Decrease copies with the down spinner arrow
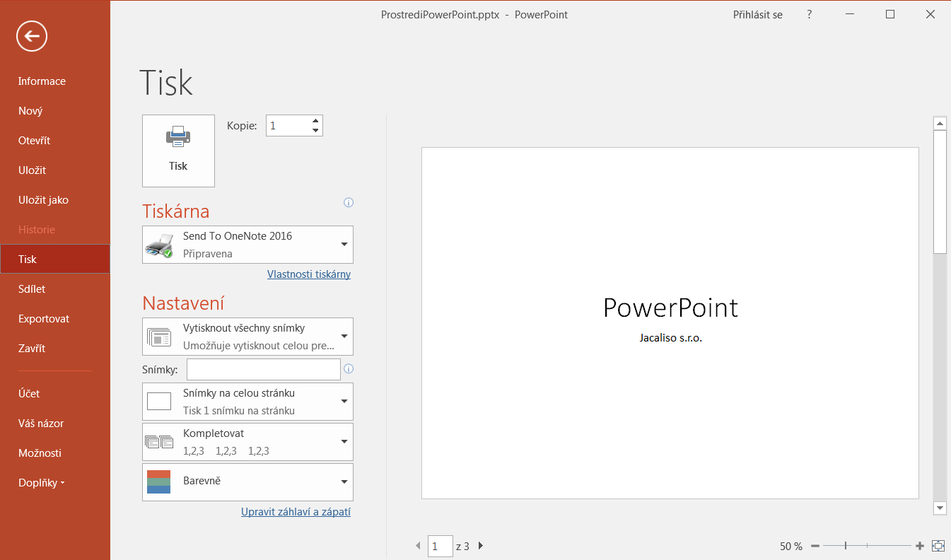Image resolution: width=951 pixels, height=560 pixels. 315,131
